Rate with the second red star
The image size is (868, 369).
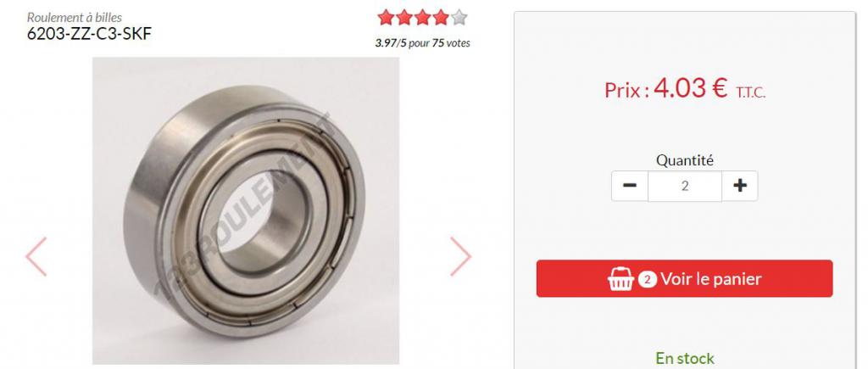(404, 18)
